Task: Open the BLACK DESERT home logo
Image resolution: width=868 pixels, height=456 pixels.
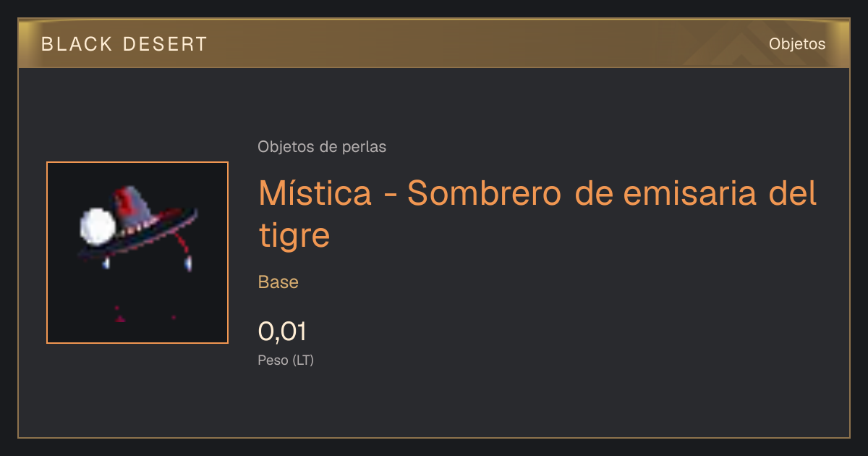Action: pyautogui.click(x=124, y=44)
